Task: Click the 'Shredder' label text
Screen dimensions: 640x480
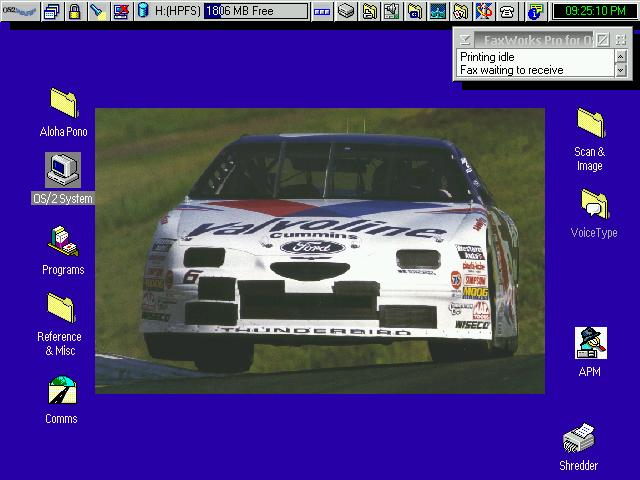Action: click(x=578, y=465)
